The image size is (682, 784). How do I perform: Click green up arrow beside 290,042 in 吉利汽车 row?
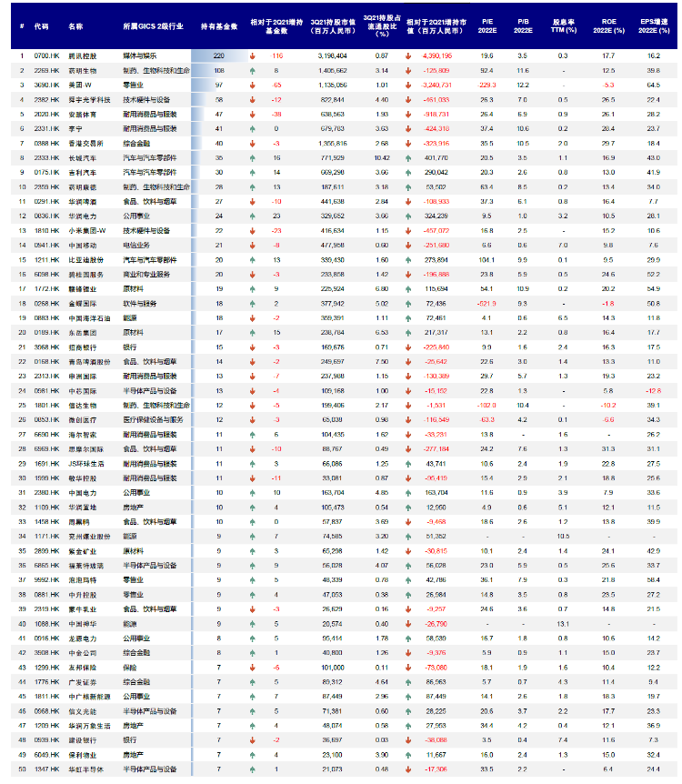(408, 173)
